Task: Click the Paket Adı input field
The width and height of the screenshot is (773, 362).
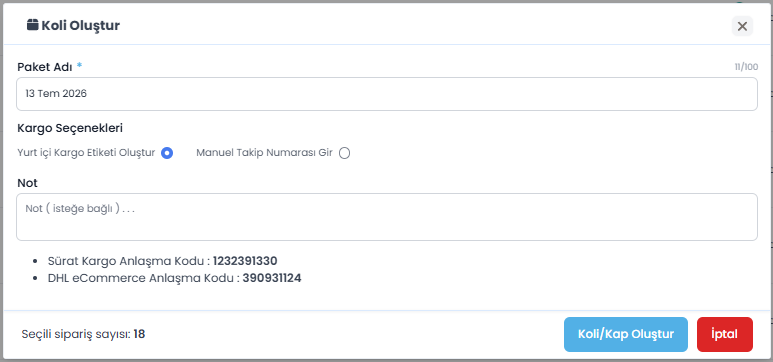Action: click(x=386, y=94)
